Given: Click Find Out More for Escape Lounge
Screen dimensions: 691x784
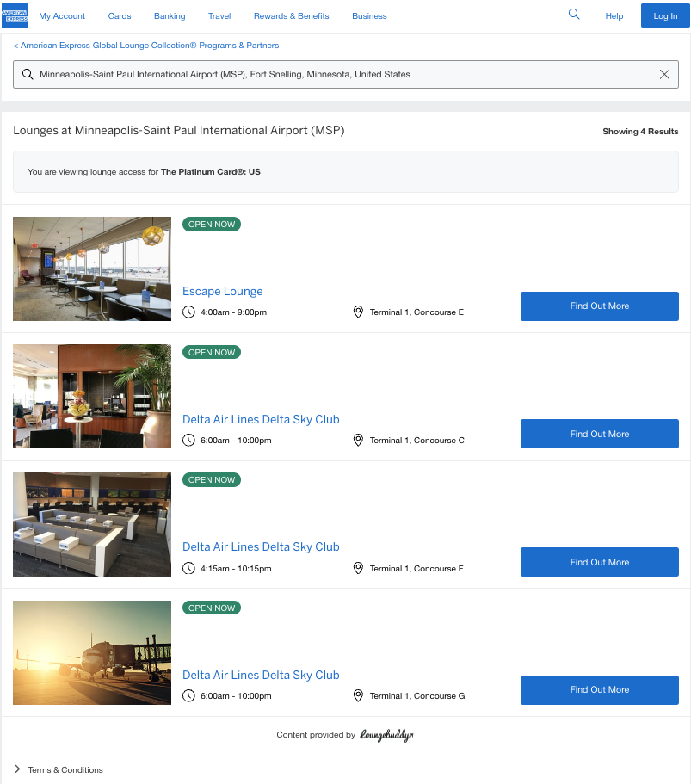Looking at the screenshot, I should [x=599, y=306].
